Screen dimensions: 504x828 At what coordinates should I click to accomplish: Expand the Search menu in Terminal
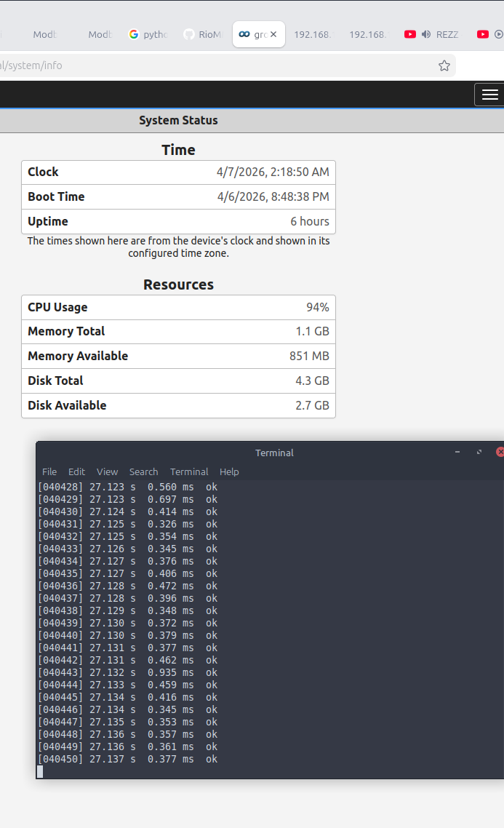(x=143, y=471)
